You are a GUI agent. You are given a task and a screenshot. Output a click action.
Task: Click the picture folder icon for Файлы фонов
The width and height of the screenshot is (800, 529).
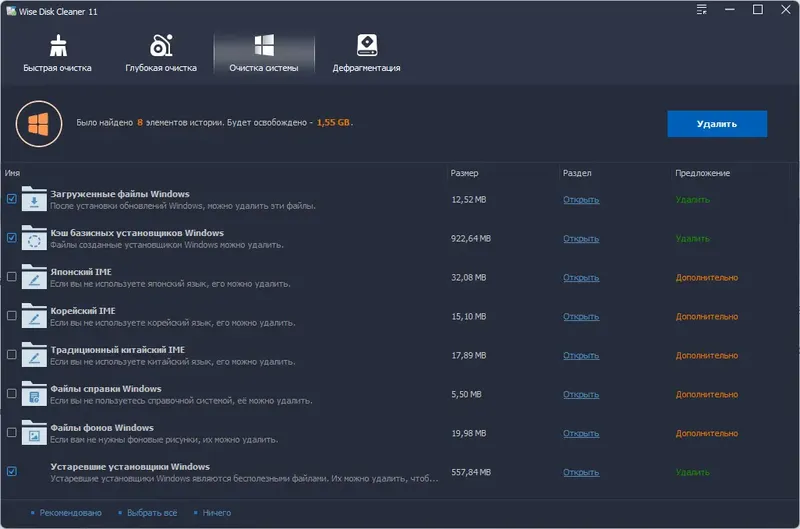[34, 433]
